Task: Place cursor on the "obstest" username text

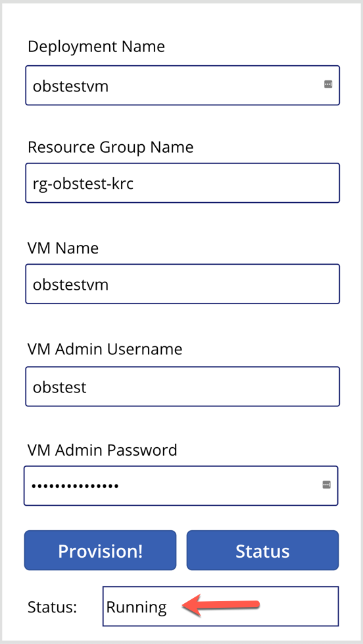Action: coord(59,387)
